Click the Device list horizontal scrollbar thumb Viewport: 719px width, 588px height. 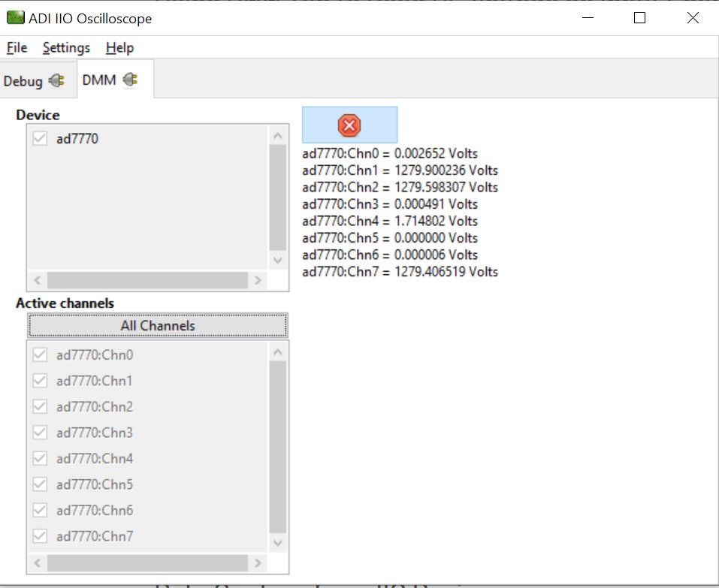(148, 280)
